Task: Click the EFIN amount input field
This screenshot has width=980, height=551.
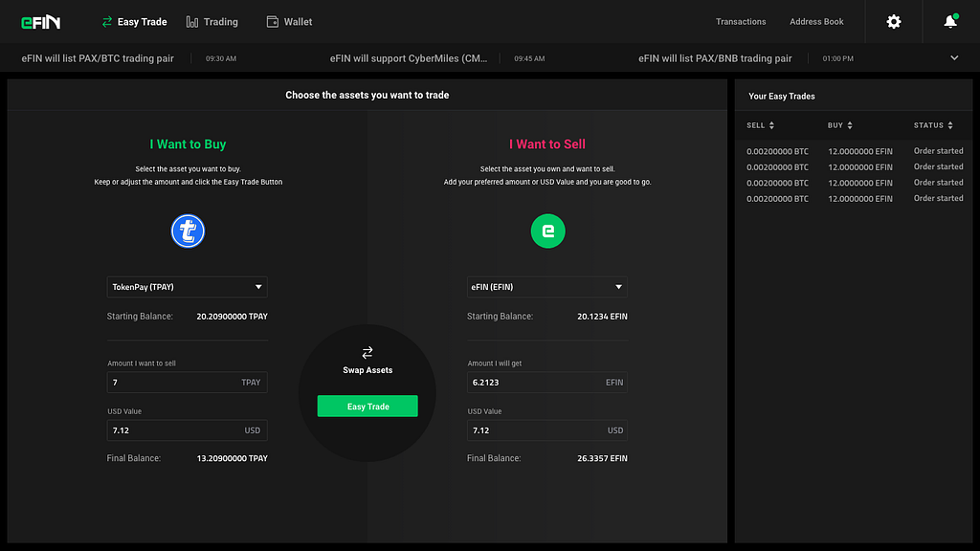Action: click(546, 383)
